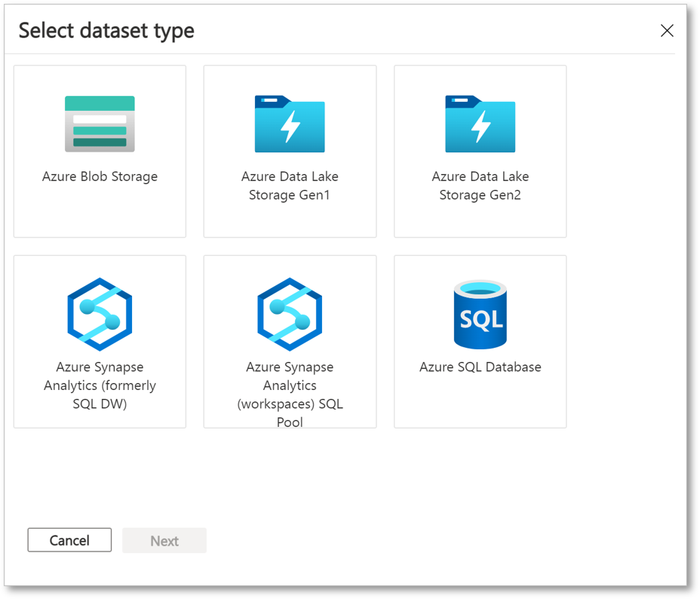Choose the Data Lake Storage Gen2 folder icon
The width and height of the screenshot is (700, 599).
tap(480, 124)
